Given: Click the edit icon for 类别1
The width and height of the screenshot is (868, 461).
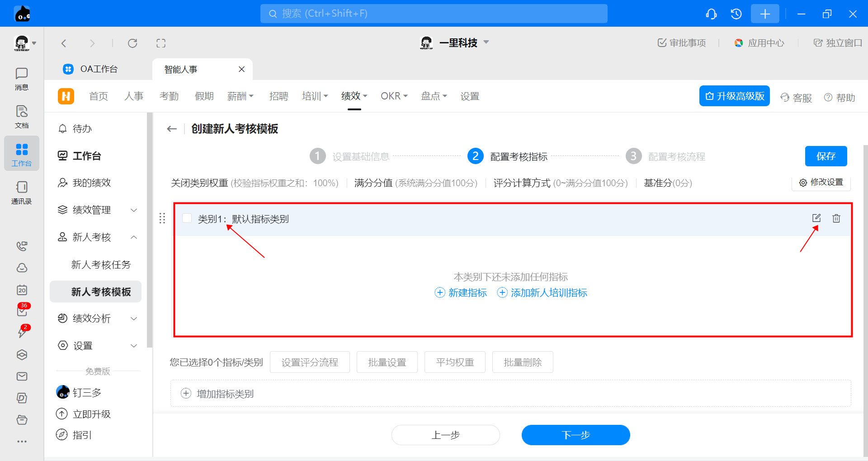Looking at the screenshot, I should (x=816, y=218).
